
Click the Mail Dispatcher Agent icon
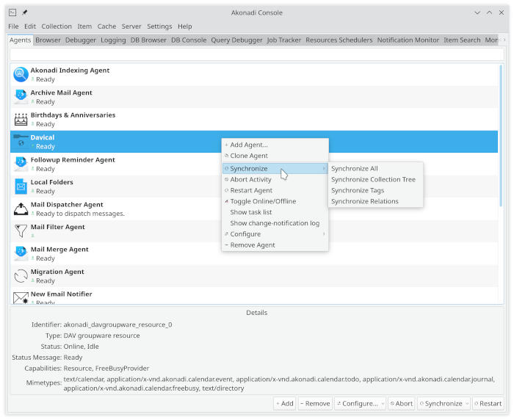point(21,209)
